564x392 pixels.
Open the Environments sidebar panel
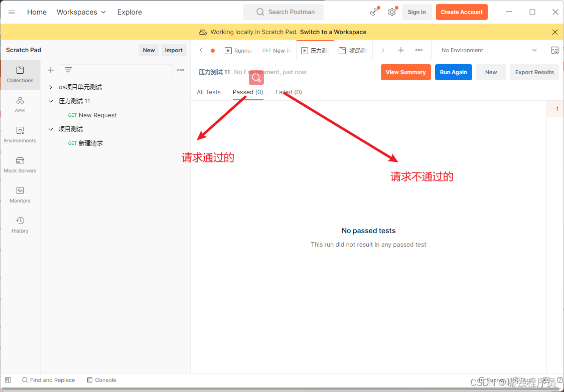20,135
